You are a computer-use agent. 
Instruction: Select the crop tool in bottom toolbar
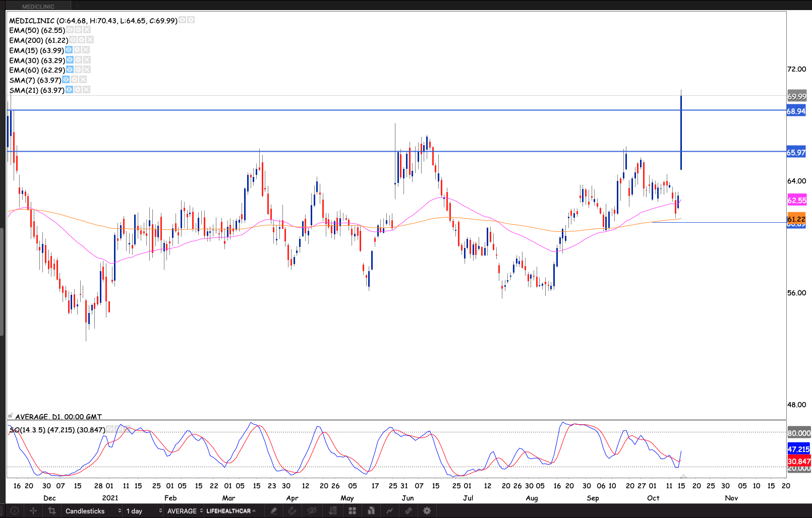coord(51,511)
